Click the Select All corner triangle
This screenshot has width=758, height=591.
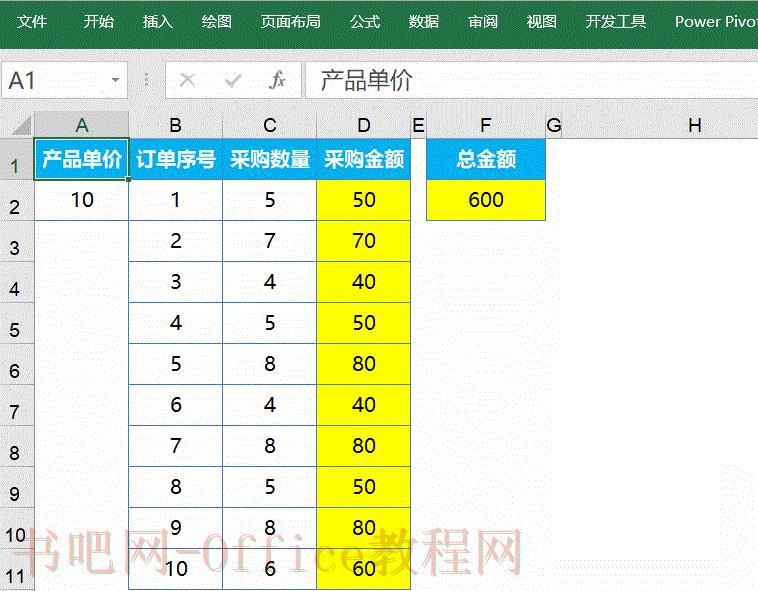(21, 125)
